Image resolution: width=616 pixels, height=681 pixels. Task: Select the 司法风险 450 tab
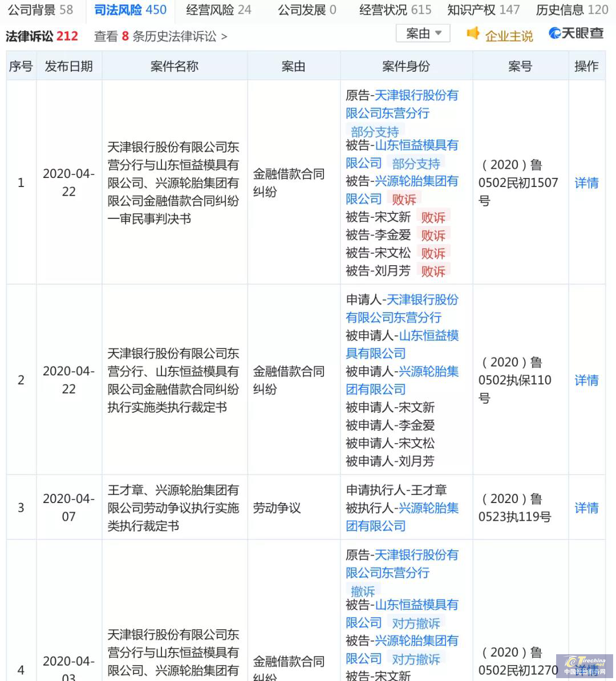click(130, 10)
